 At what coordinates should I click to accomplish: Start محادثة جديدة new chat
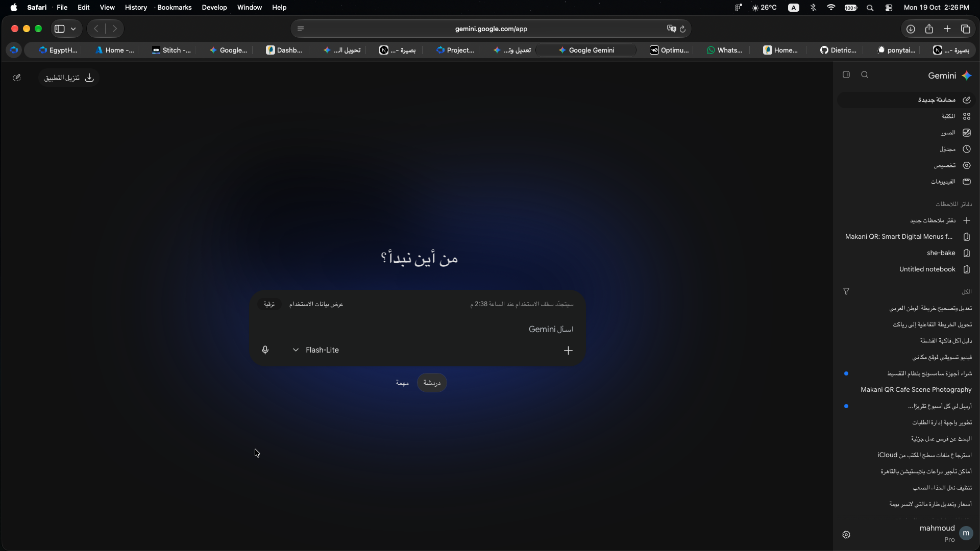coord(906,100)
